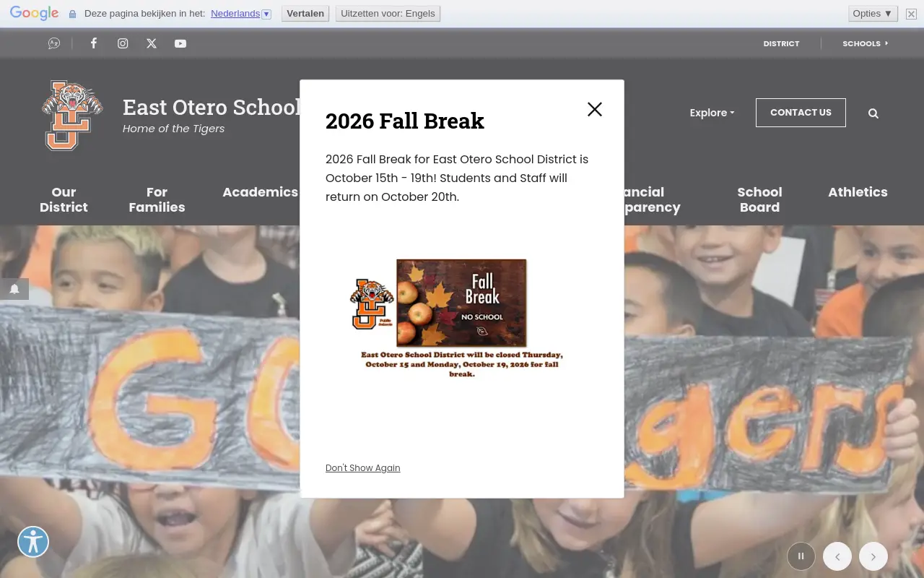Expand the Schools dropdown list
Screen dimensions: 924x578
[x=866, y=43]
